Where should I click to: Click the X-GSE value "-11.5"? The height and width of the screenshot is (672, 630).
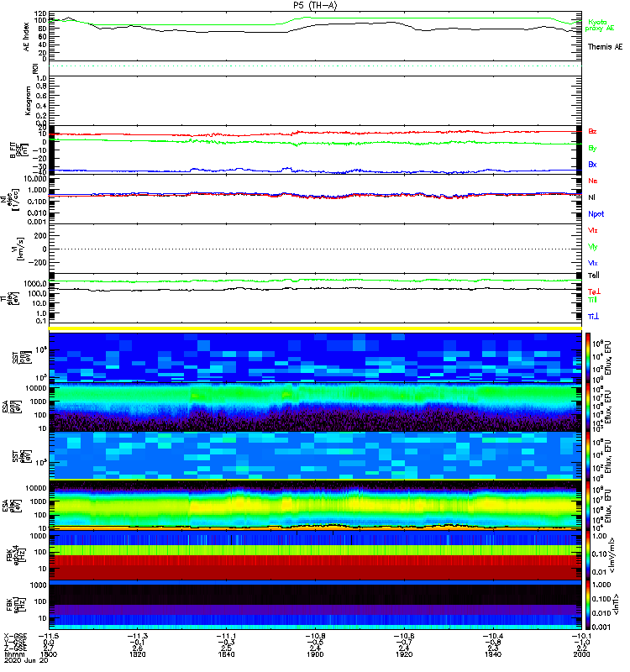(x=49, y=637)
